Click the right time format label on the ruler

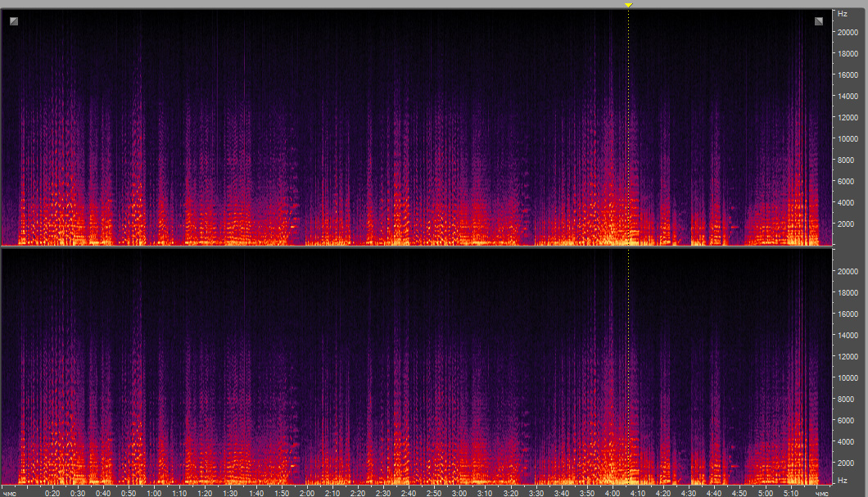(x=822, y=493)
